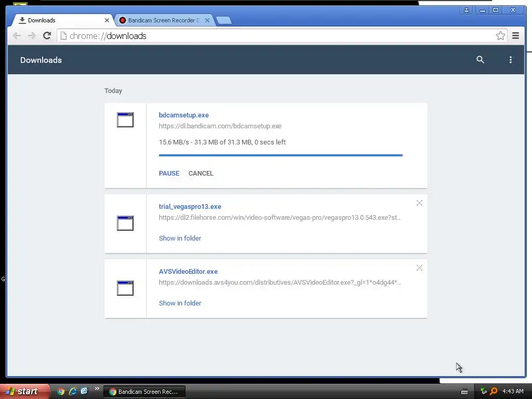The width and height of the screenshot is (532, 399).
Task: Reload the downloads page
Action: (47, 35)
